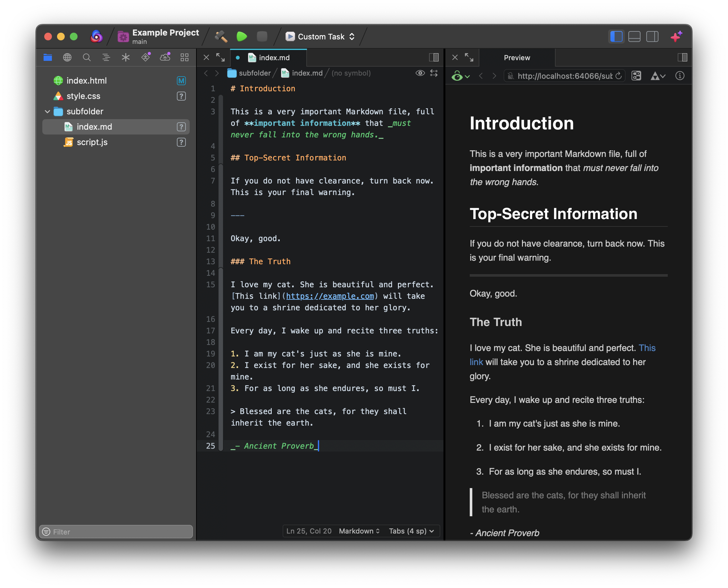This screenshot has height=588, width=728.
Task: Click the Filter field in sidebar
Action: (116, 531)
